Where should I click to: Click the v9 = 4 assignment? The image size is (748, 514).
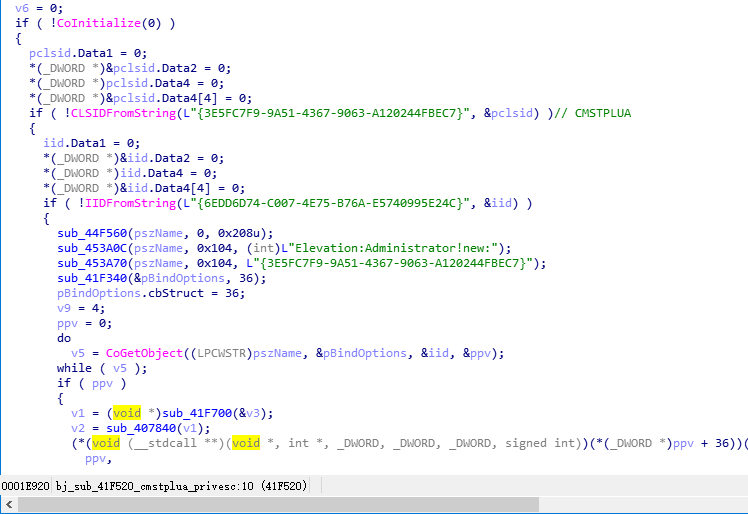click(x=81, y=308)
